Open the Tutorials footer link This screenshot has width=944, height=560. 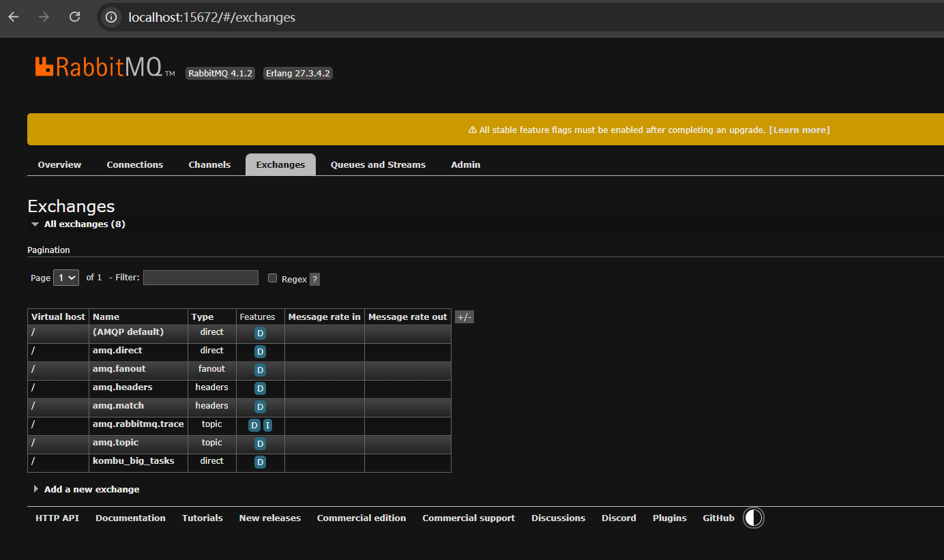click(203, 518)
